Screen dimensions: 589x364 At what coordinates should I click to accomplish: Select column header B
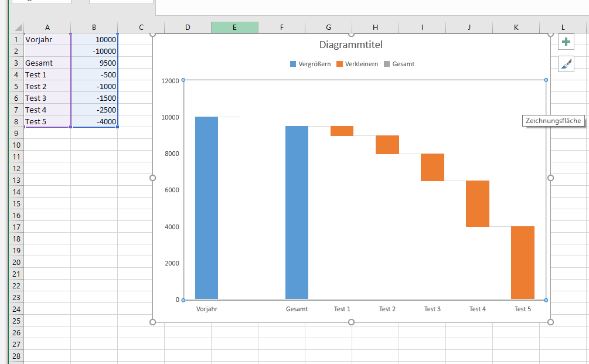tap(94, 27)
